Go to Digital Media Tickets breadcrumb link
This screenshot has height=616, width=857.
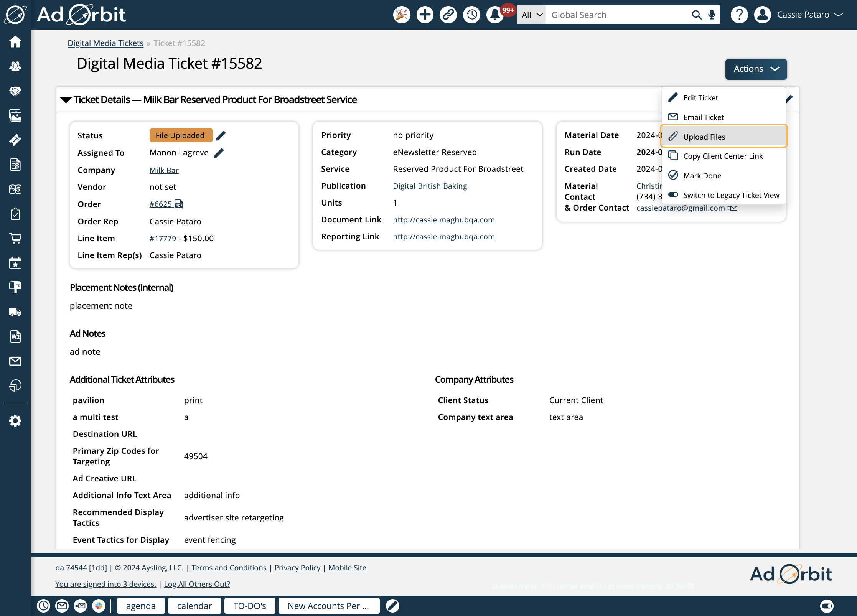pos(105,43)
